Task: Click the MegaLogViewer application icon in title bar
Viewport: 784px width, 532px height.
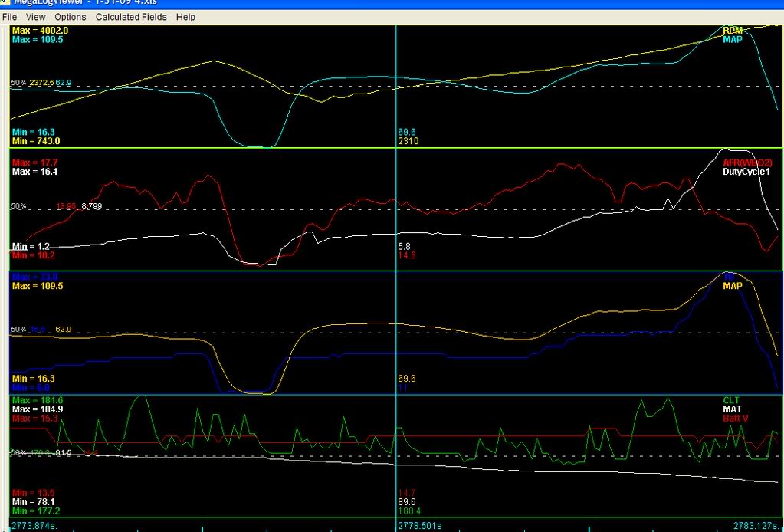Action: (x=7, y=3)
